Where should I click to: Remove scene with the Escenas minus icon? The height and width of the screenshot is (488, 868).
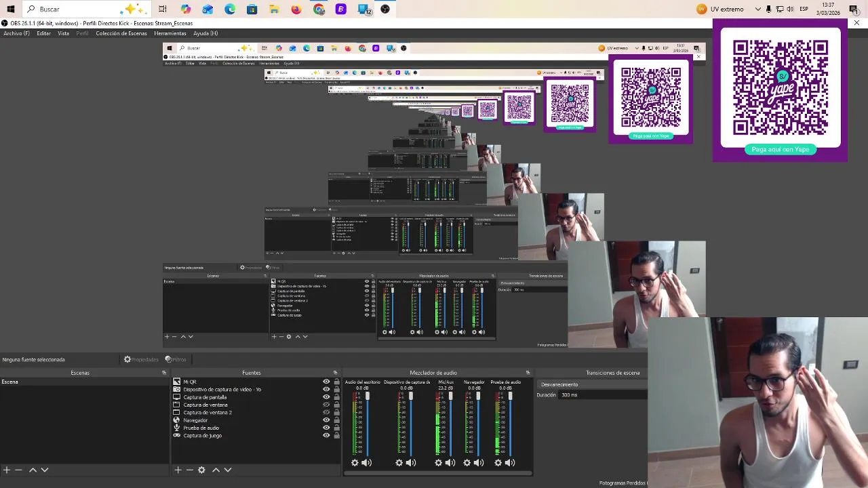click(18, 470)
